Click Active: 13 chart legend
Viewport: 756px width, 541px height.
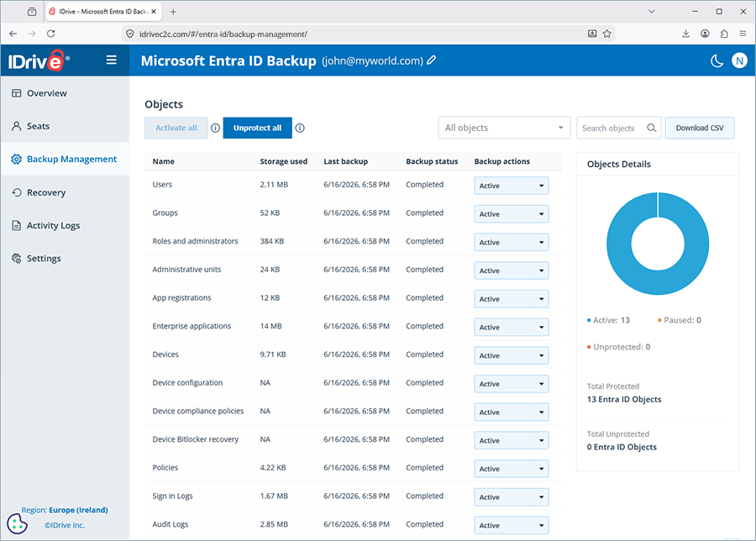click(608, 320)
